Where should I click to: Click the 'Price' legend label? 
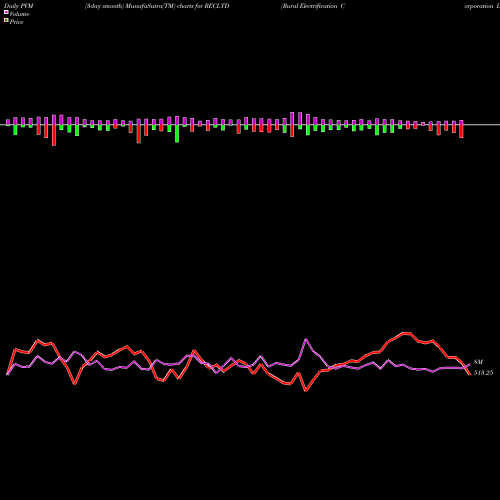click(x=16, y=22)
